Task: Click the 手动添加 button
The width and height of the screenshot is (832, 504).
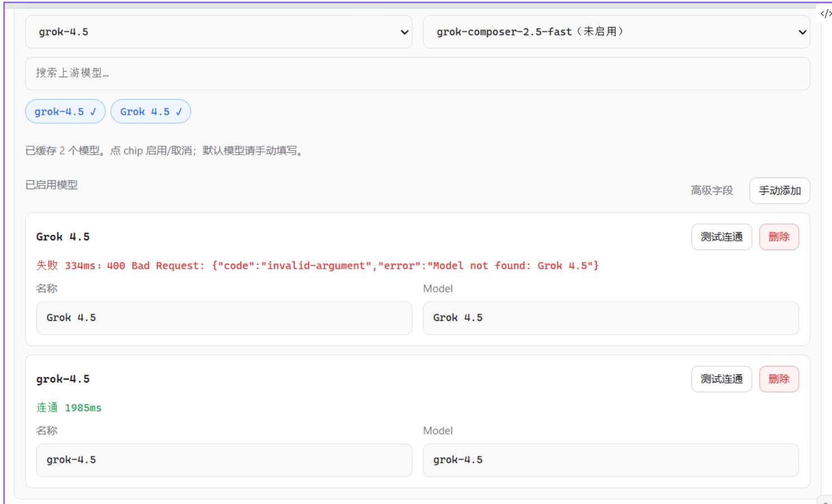Action: [779, 190]
